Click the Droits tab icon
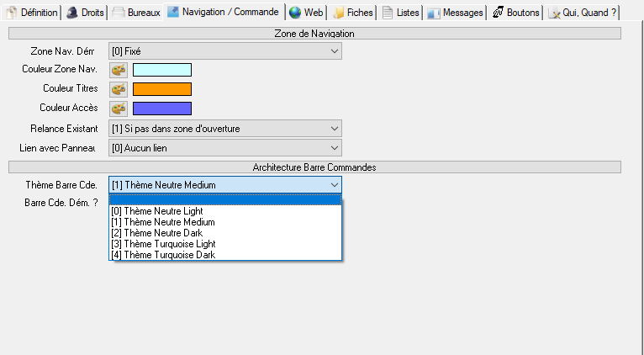The image size is (644, 355). (72, 13)
